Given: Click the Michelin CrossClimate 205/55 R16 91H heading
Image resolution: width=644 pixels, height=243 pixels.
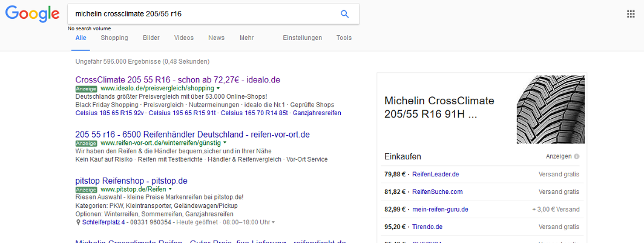Looking at the screenshot, I should 439,108.
